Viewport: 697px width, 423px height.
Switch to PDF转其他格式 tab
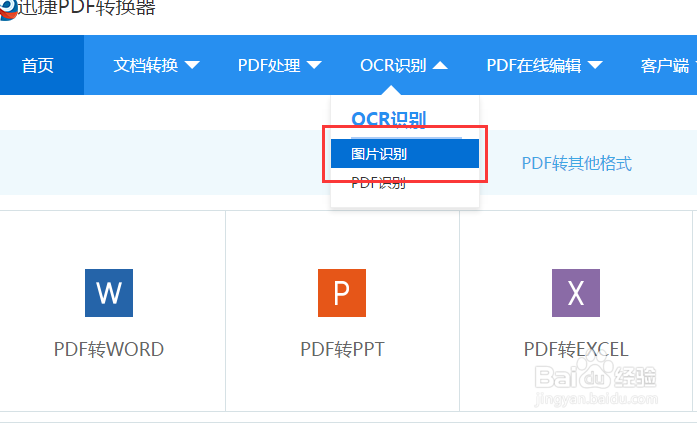point(577,163)
